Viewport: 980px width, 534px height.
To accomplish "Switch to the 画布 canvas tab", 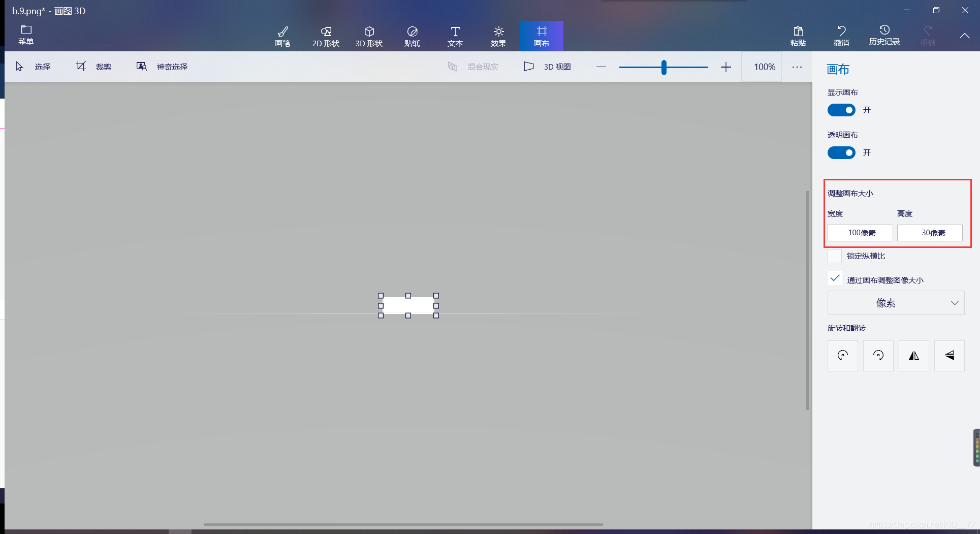I will (542, 36).
